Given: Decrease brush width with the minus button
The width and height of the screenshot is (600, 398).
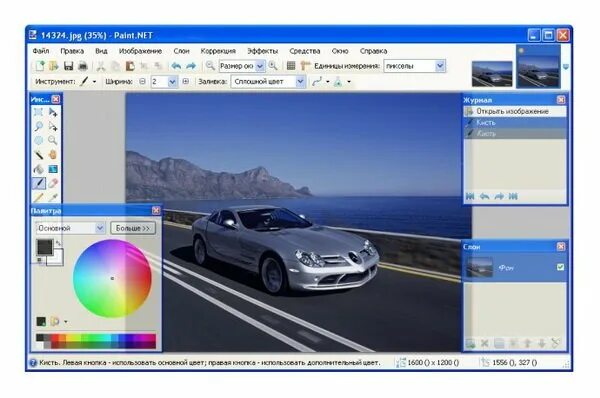Looking at the screenshot, I should tap(142, 82).
